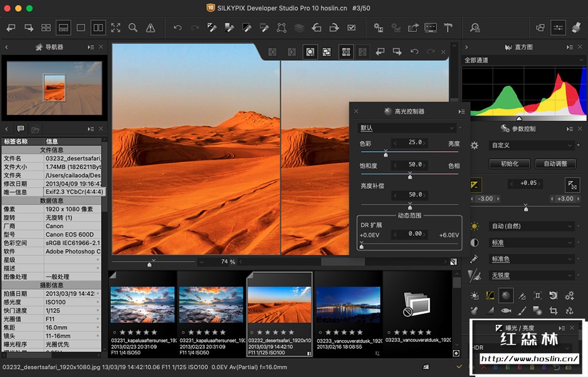Viewport: 588px width, 377px height.
Task: Open the 自定义 taste dropdown
Action: (x=532, y=145)
